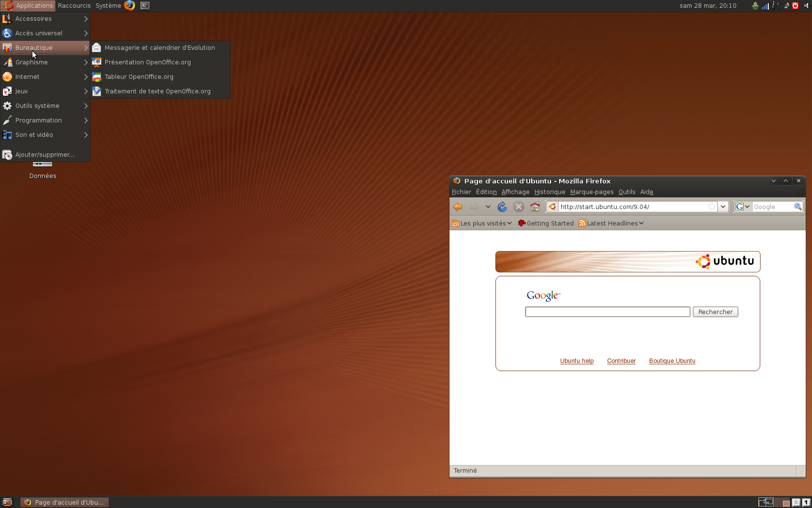
Task: Click the Google logo on page
Action: pos(543,296)
